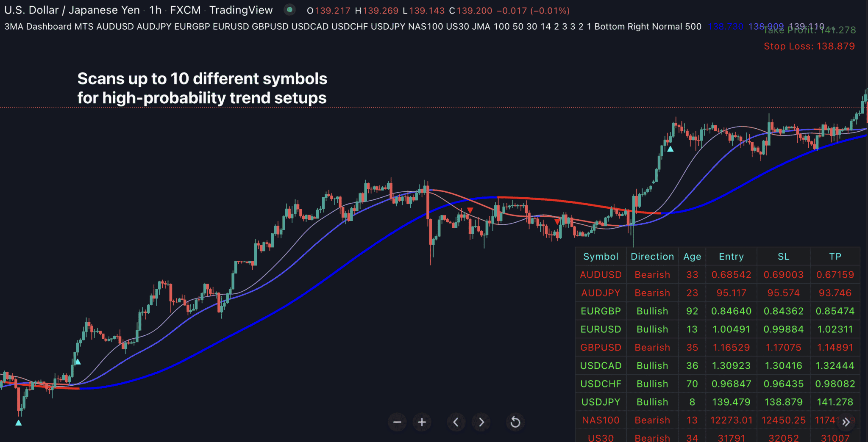This screenshot has height=442, width=868.
Task: Select the U.S. Dollar / Japanese Yen symbol title
Action: tap(71, 10)
